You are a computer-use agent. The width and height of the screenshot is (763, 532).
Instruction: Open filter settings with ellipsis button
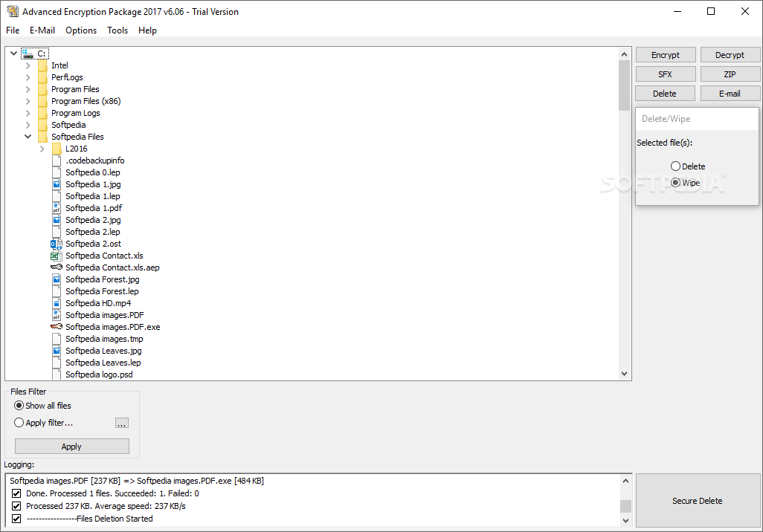(x=122, y=423)
